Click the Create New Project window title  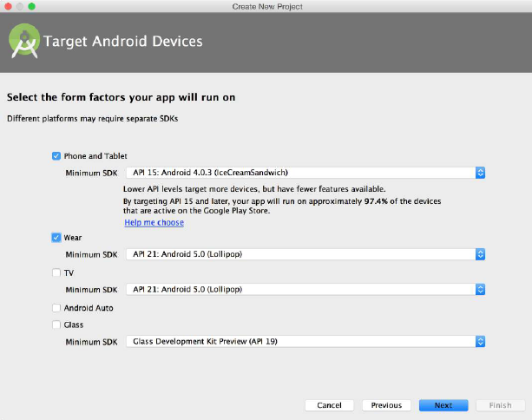267,6
